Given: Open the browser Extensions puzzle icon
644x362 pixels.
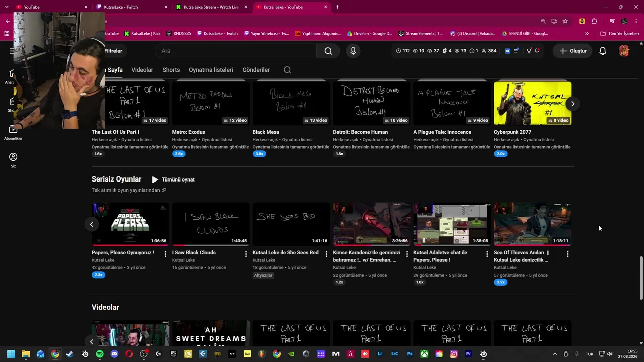Looking at the screenshot, I should pos(594,21).
